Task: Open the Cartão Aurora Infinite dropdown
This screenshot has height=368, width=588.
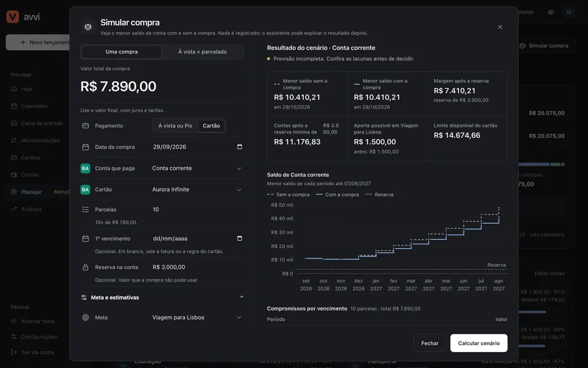Action: (x=197, y=190)
